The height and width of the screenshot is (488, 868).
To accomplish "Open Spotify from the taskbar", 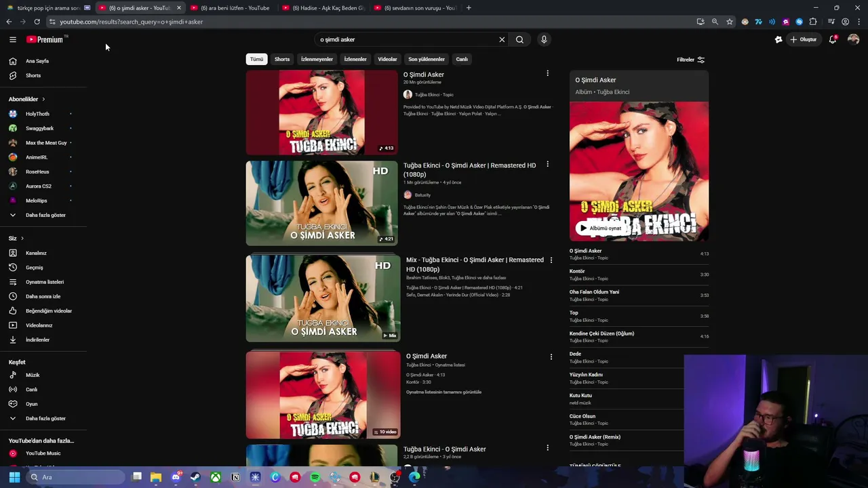I will pyautogui.click(x=315, y=477).
